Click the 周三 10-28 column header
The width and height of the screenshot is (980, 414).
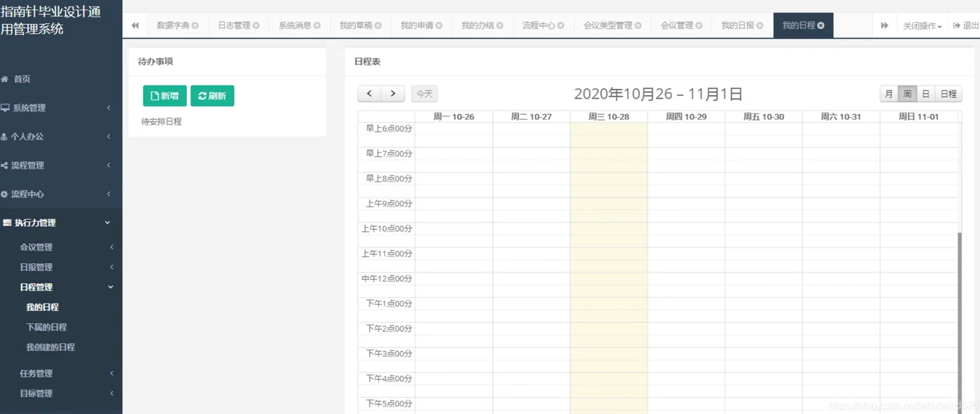(608, 116)
